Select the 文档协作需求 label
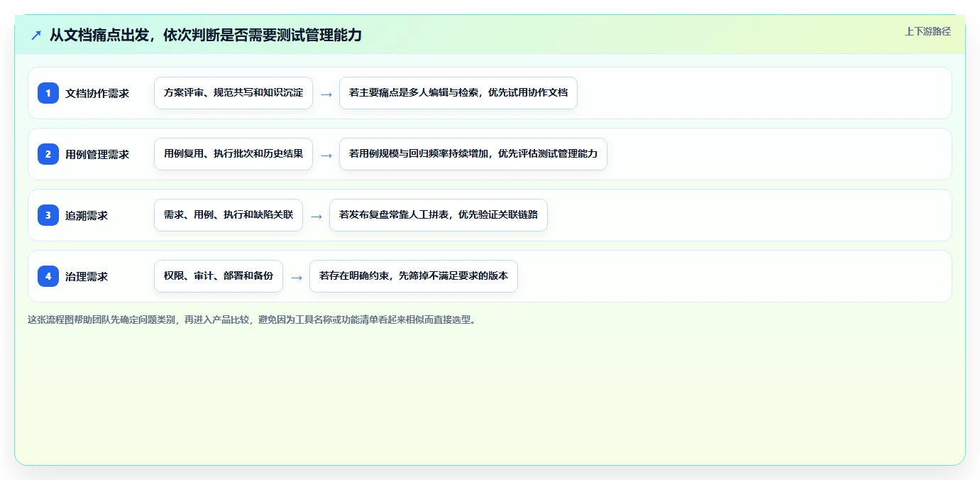Viewport: 980px width, 480px height. 97,93
